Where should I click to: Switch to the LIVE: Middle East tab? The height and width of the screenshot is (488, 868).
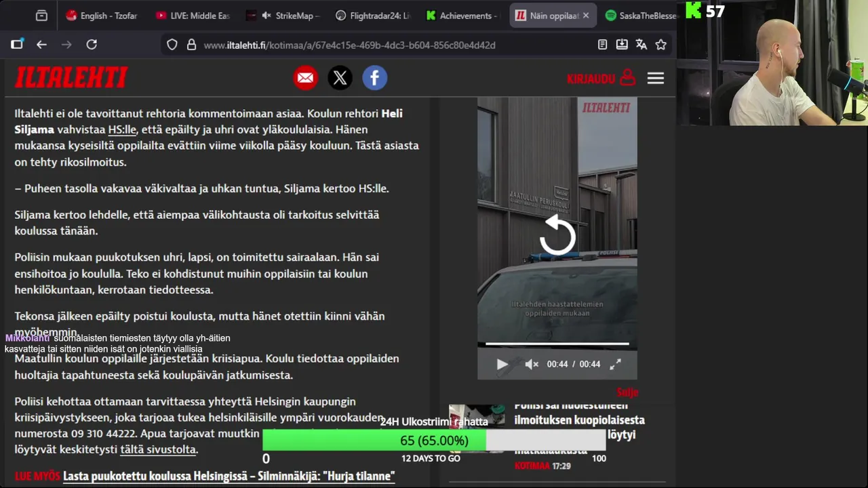(193, 16)
